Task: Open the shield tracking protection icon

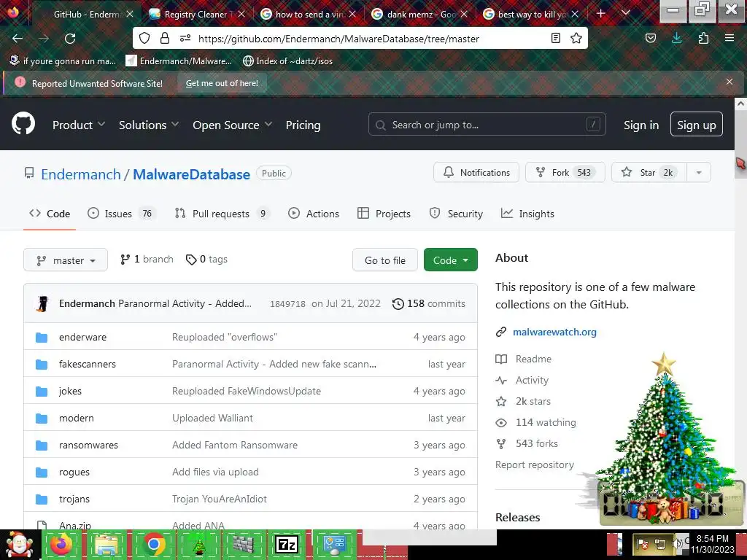Action: click(x=144, y=38)
